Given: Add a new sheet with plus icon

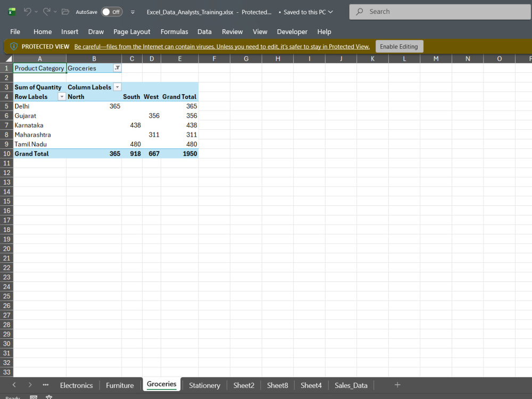Looking at the screenshot, I should [x=397, y=385].
